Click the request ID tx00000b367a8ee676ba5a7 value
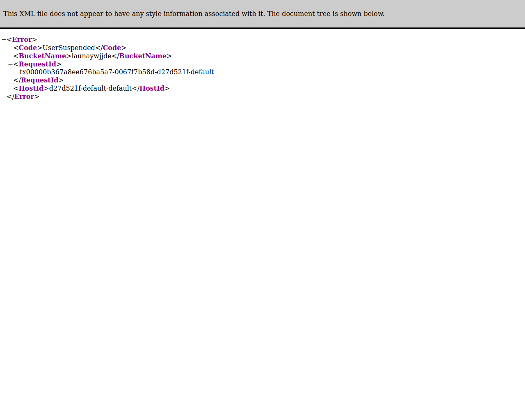The height and width of the screenshot is (420, 525). (117, 72)
